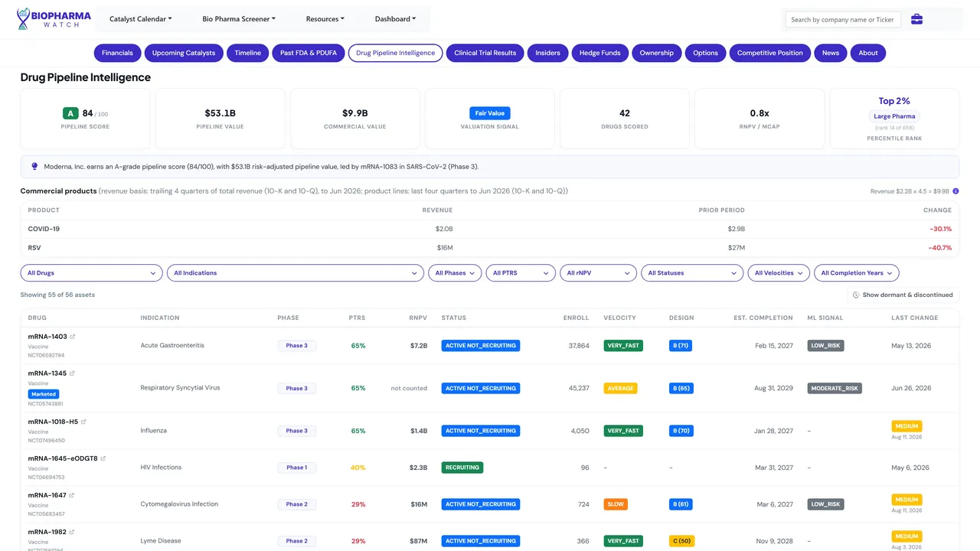
Task: Select the About tab
Action: tap(868, 53)
